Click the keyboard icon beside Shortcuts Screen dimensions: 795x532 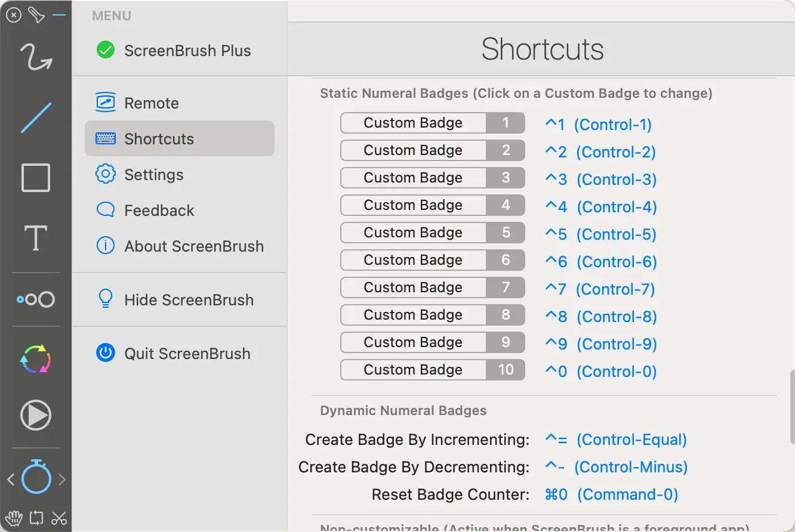106,139
